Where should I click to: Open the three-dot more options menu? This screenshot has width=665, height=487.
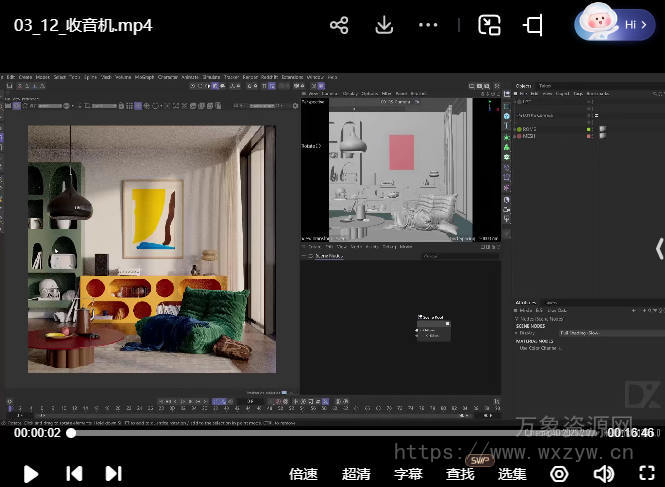click(428, 25)
